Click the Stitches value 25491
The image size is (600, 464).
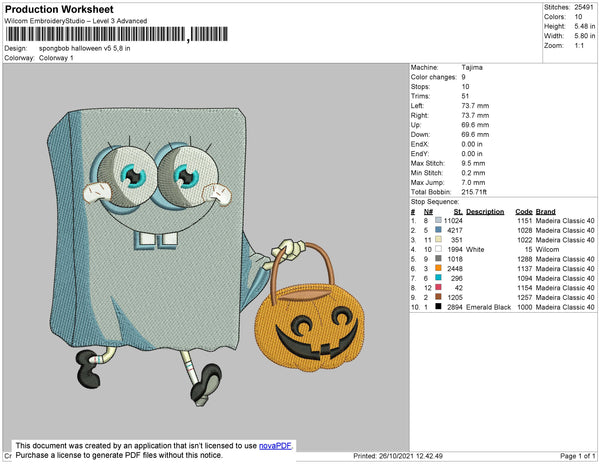point(584,7)
